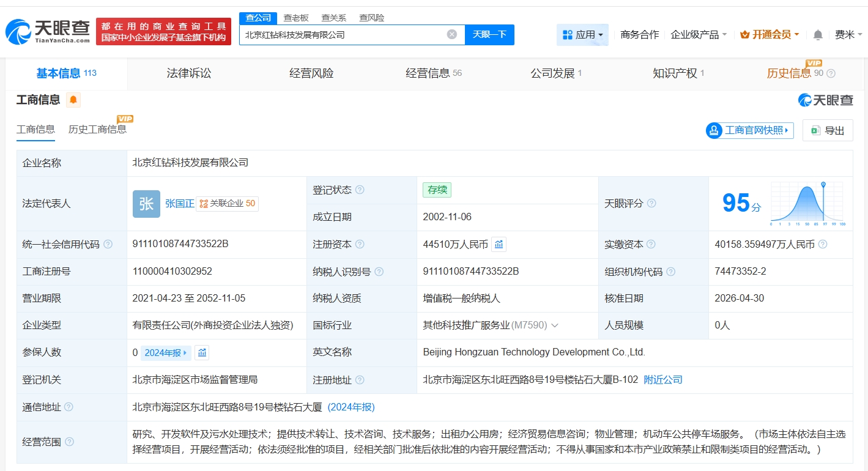Select the 查关系 search mode tab
The image size is (868, 471).
point(334,18)
